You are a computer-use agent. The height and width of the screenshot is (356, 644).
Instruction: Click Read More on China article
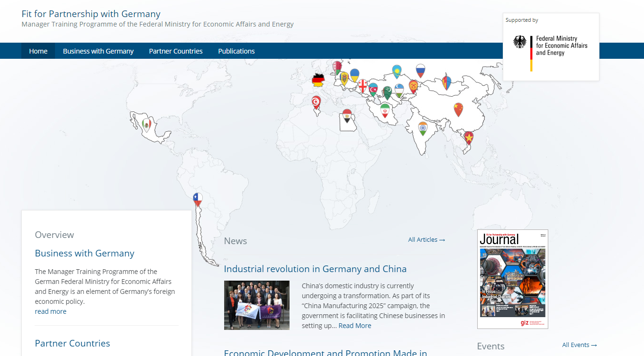pyautogui.click(x=355, y=326)
